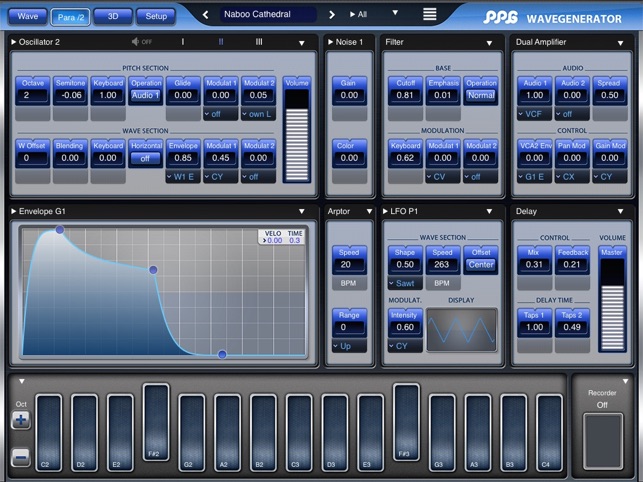Adjust the oscillator Volume slider
Screen dimensions: 643x482
click(x=296, y=135)
